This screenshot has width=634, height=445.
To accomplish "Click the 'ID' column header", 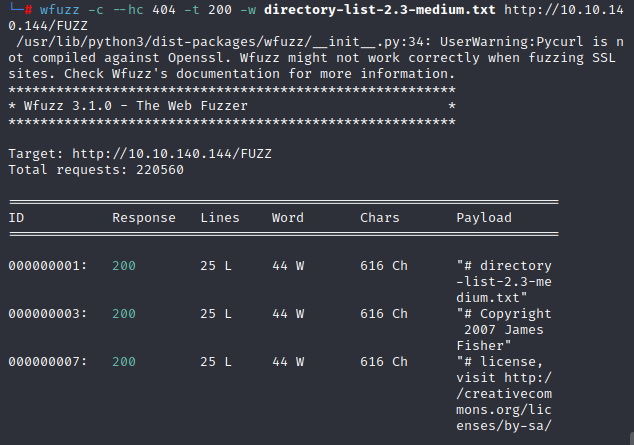I will (16, 218).
